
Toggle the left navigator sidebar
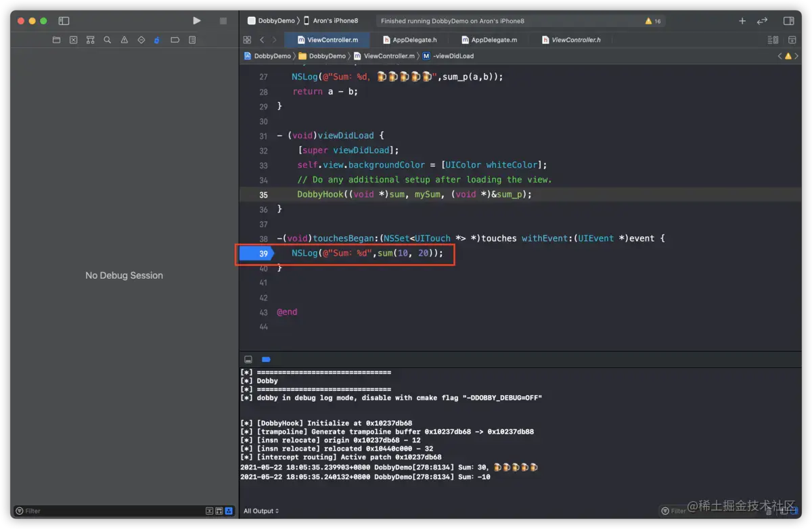(64, 21)
